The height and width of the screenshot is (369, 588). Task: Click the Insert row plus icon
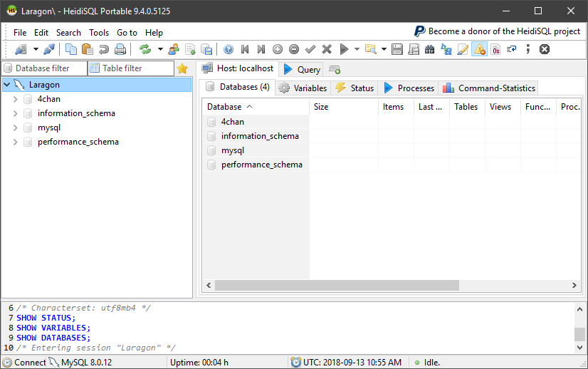coord(278,49)
